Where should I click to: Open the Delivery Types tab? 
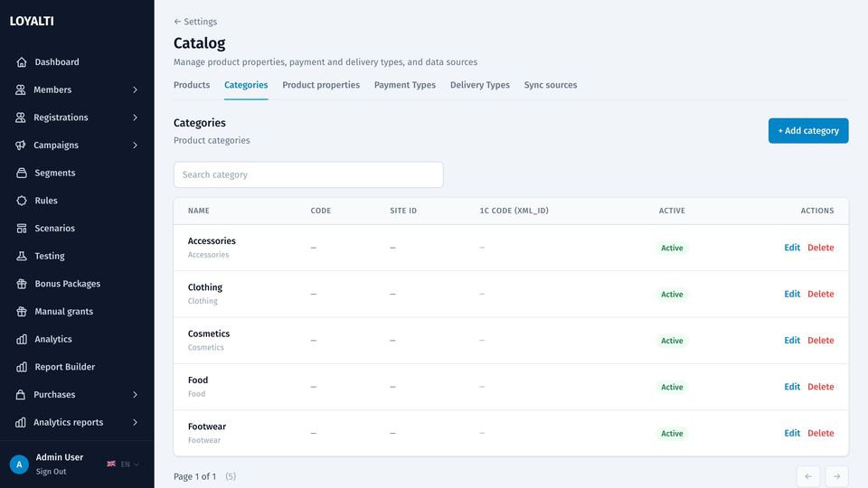pos(479,85)
